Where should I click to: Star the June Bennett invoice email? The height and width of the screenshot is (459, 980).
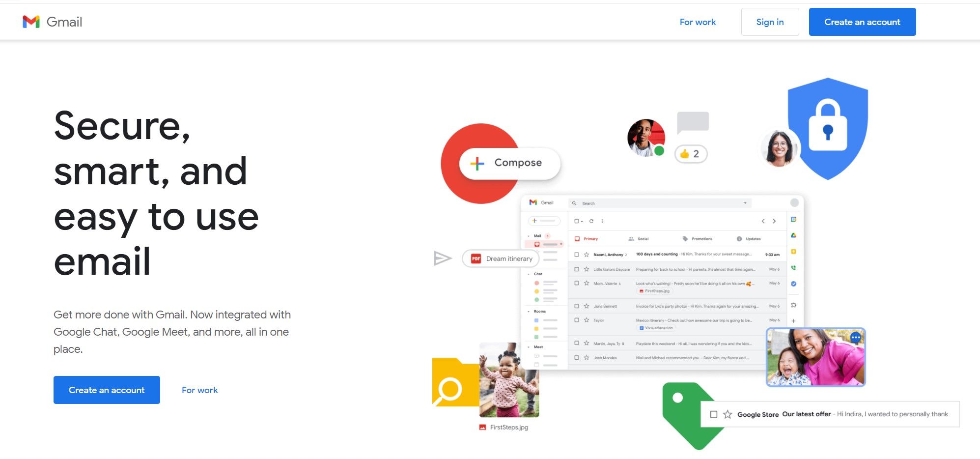[x=586, y=306]
